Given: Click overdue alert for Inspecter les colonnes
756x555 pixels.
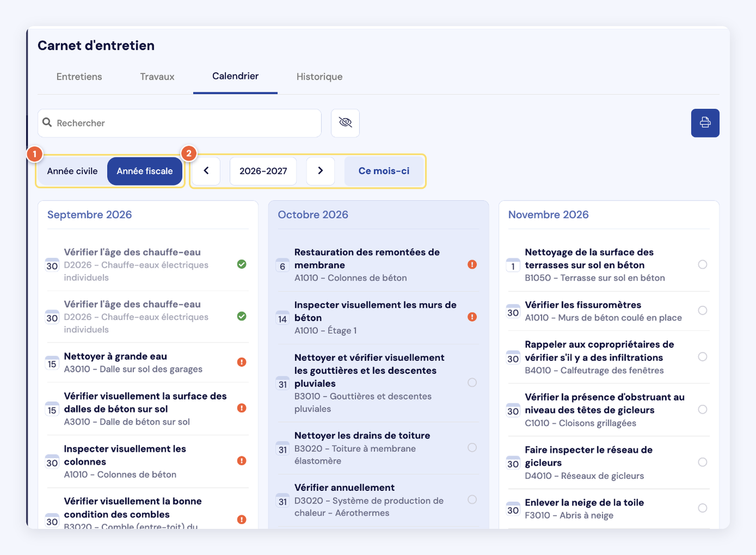Looking at the screenshot, I should pos(242,461).
